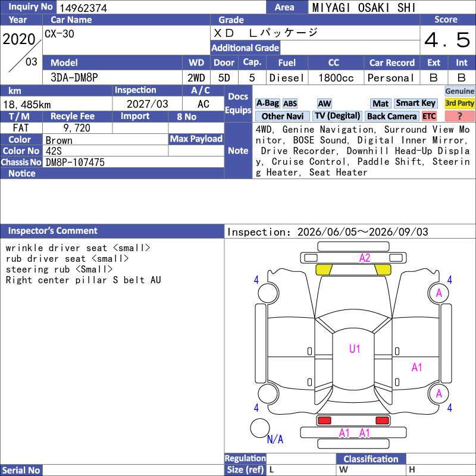The image size is (476, 476).
Task: Click the mileage 18,485km
Action: click(x=27, y=105)
